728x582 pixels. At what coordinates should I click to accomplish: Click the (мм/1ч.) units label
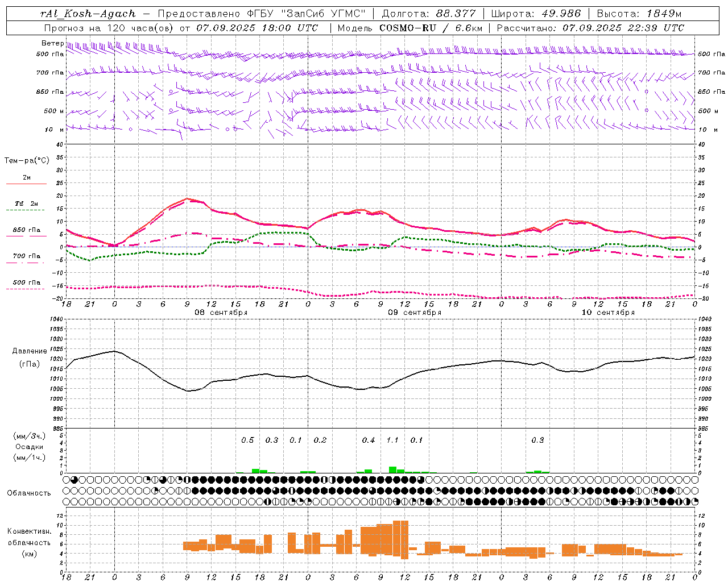point(30,458)
